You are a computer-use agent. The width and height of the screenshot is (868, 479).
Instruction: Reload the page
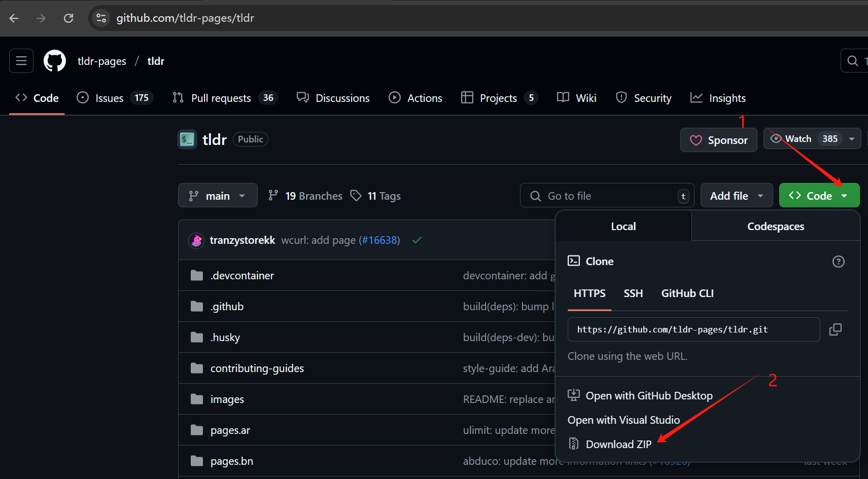click(68, 18)
